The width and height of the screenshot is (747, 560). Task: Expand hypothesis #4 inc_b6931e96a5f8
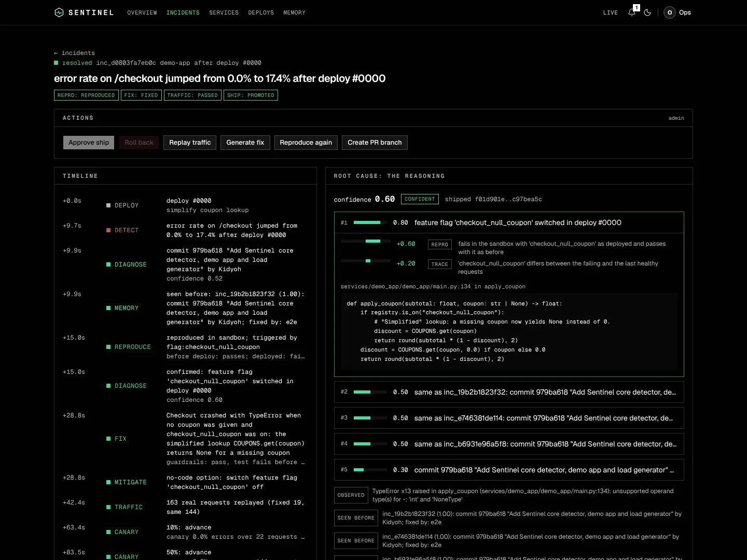(509, 444)
